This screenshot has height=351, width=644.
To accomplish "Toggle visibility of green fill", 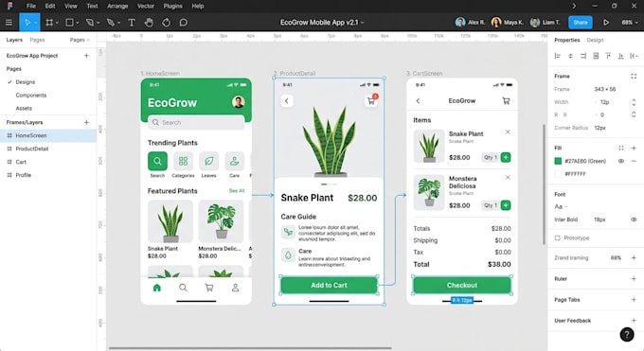I will pos(621,161).
